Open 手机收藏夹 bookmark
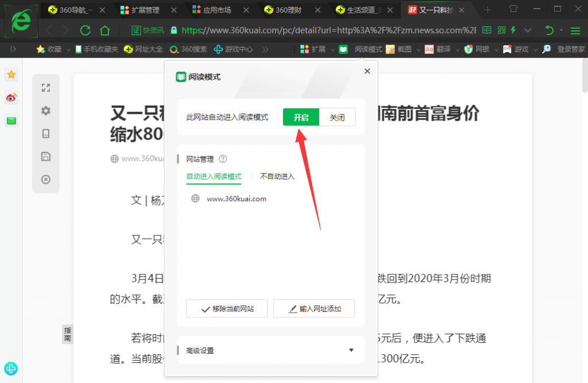Viewport: 588px width, 383px height. point(96,49)
